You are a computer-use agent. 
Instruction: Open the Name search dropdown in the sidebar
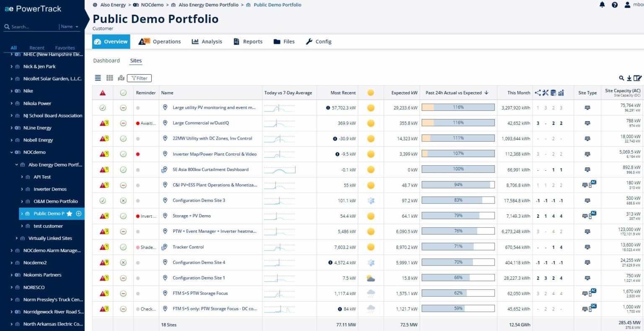[x=69, y=26]
